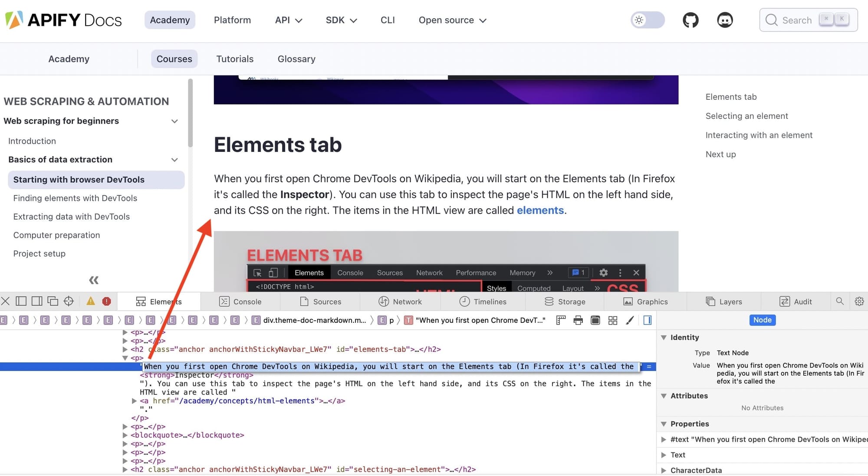The height and width of the screenshot is (476, 868).
Task: Switch to the Tutorials tab
Action: pos(234,59)
